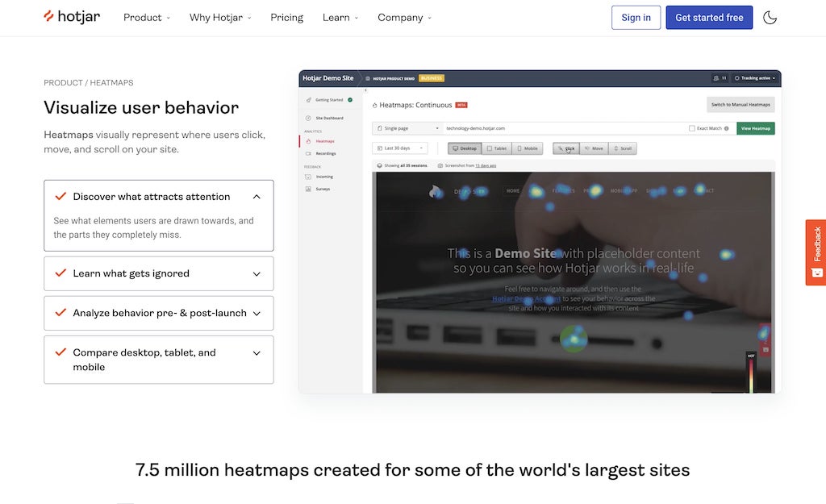Click the green hotspot circle on the heatmap
826x504 pixels.
pos(574,338)
